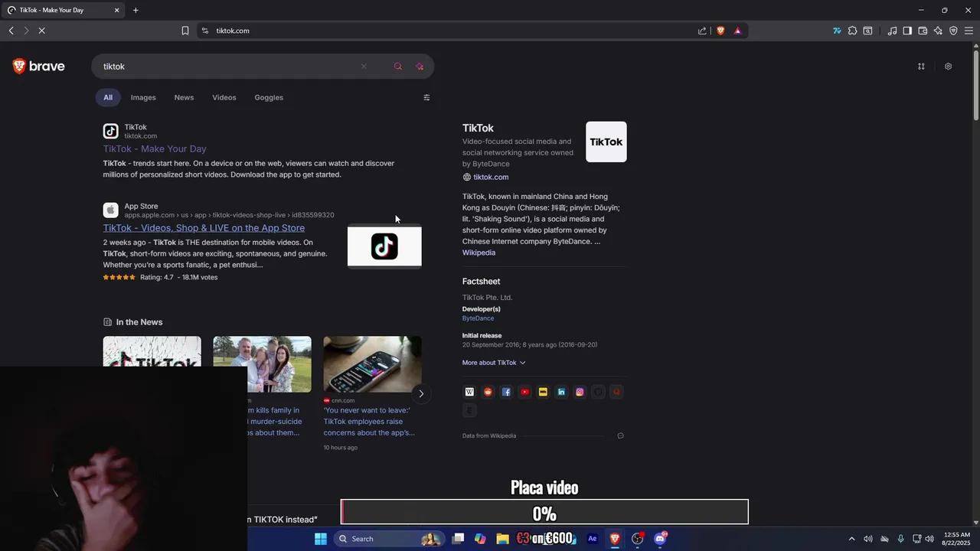980x551 pixels.
Task: Submit search with magnifier icon
Action: tap(398, 67)
